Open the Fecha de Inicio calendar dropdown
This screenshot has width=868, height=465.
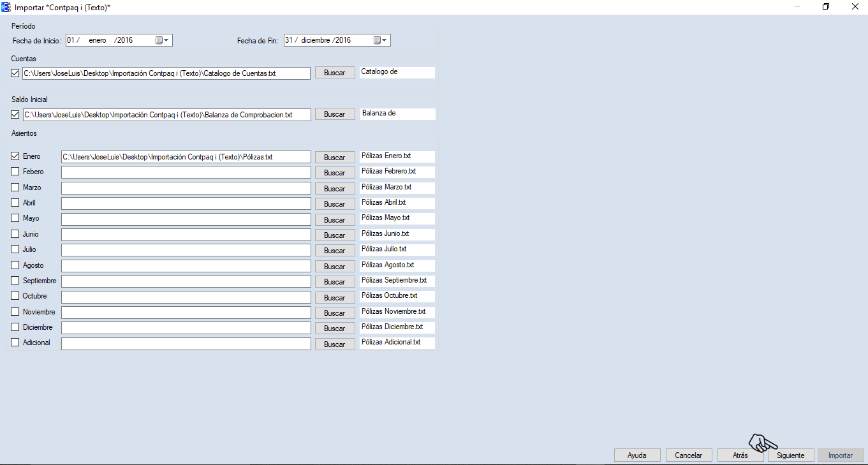coord(163,41)
